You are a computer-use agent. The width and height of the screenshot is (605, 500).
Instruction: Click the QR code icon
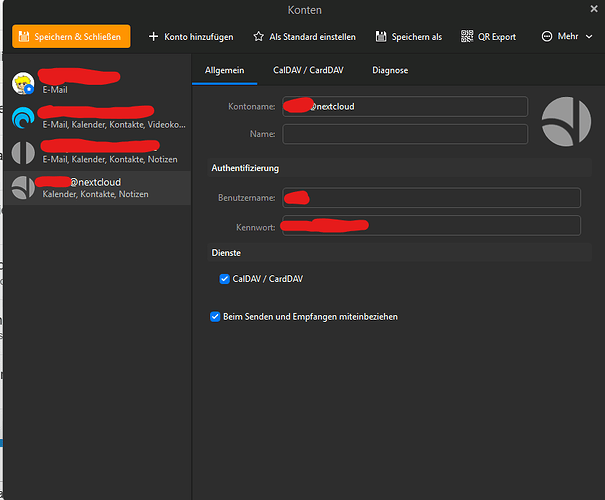click(x=467, y=37)
